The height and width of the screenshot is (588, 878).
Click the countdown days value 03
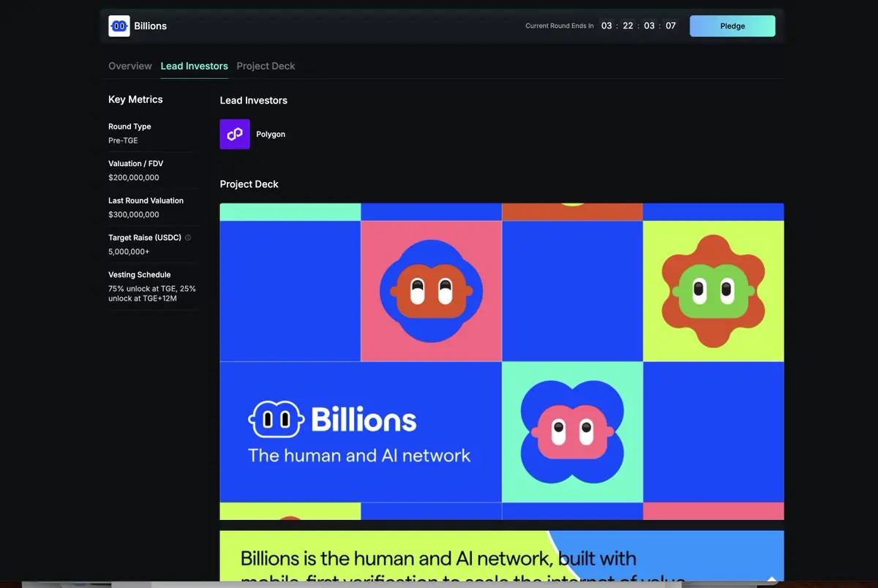point(607,26)
